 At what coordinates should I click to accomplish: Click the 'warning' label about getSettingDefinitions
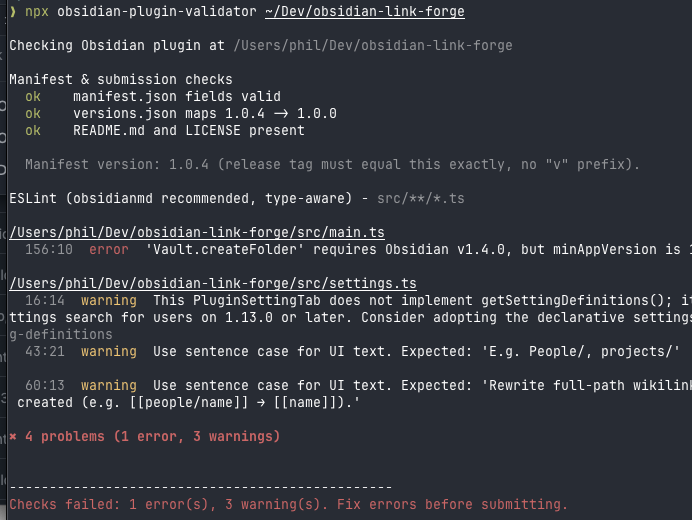point(109,300)
